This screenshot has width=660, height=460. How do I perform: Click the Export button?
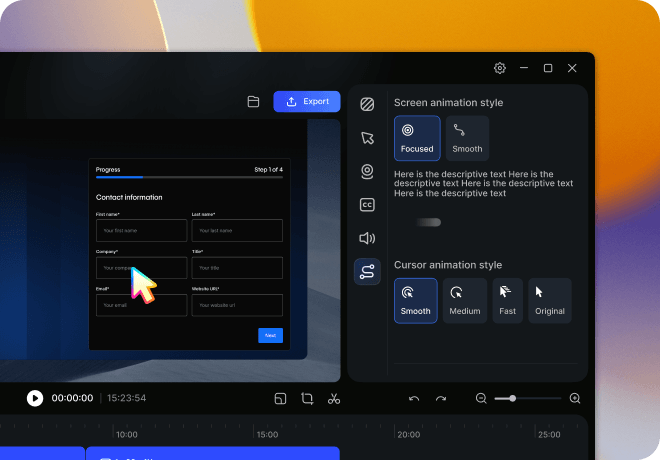306,102
